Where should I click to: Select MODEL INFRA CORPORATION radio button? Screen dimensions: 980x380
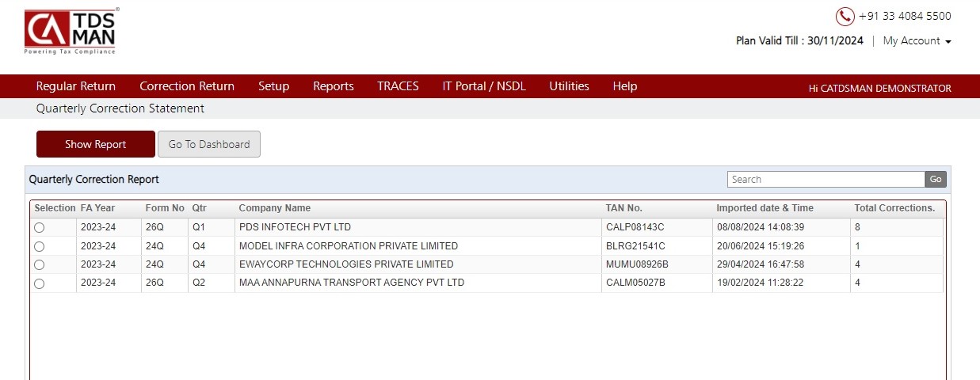pos(40,246)
